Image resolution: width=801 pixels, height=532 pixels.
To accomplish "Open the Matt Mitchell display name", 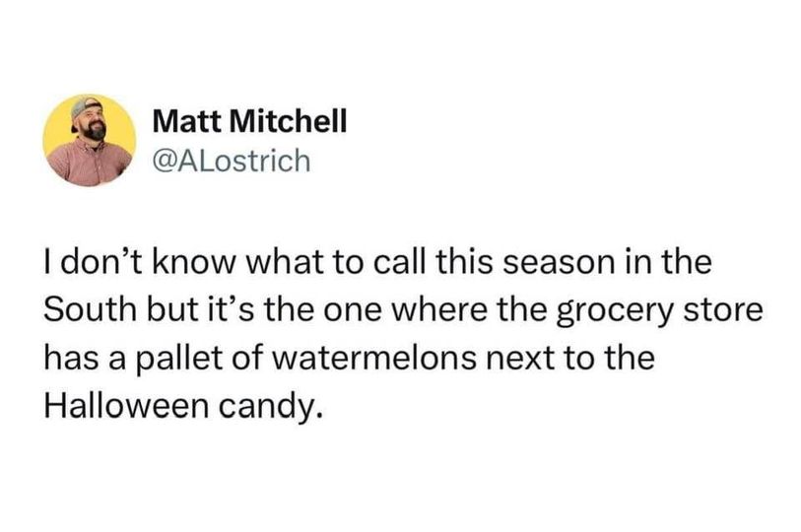I will point(251,121).
